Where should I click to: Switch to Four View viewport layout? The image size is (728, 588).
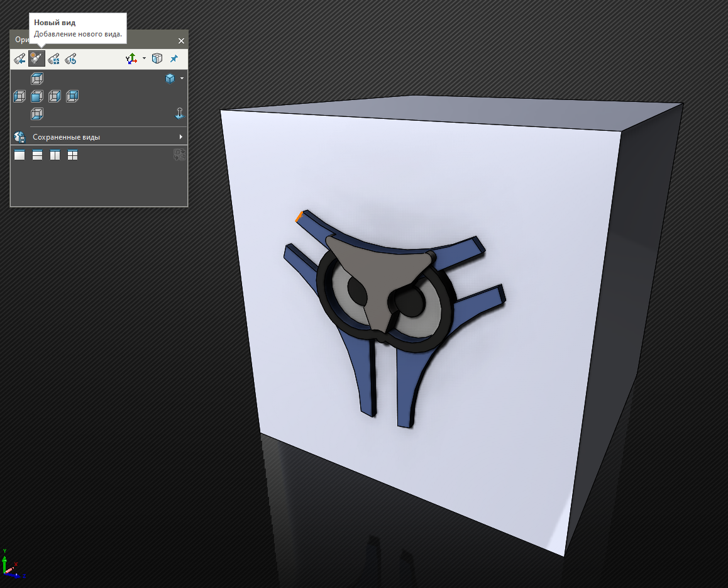coord(72,155)
